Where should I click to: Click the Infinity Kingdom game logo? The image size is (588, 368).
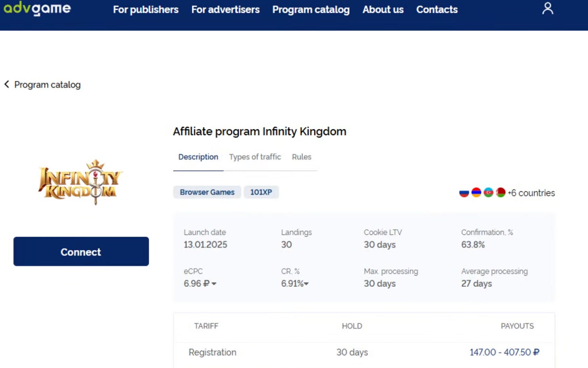coord(80,182)
